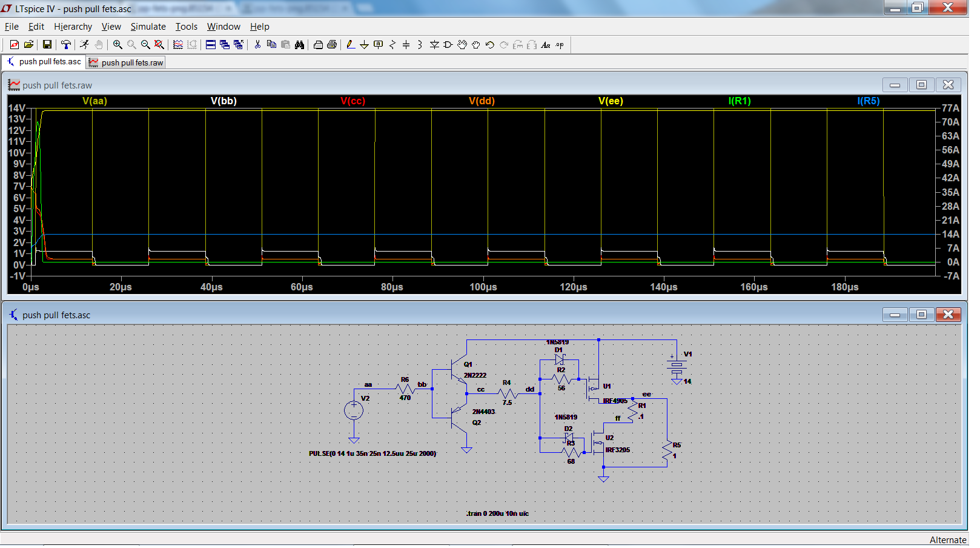Maximize the push pull fets.raw plot pane
The width and height of the screenshot is (980, 548).
[x=921, y=85]
